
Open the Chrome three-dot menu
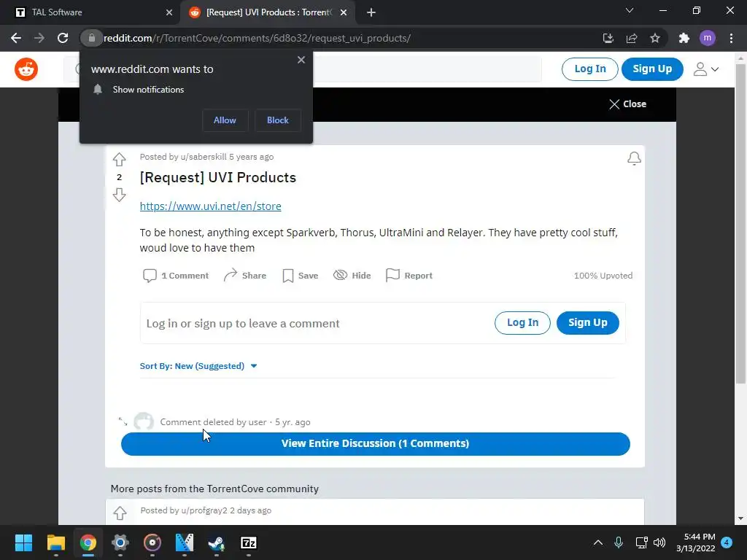click(731, 38)
